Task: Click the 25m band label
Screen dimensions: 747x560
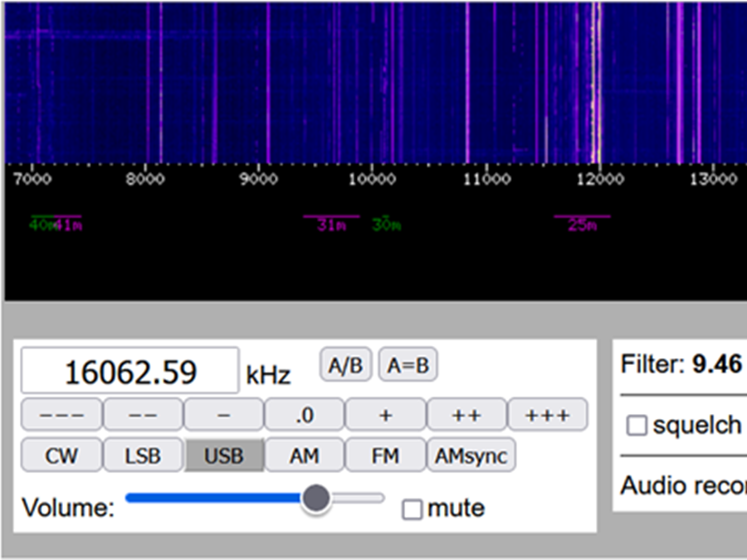Action: tap(582, 224)
